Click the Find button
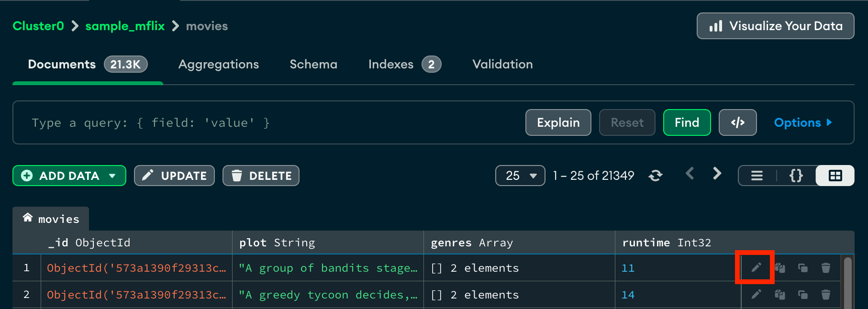This screenshot has height=309, width=868. pos(687,122)
